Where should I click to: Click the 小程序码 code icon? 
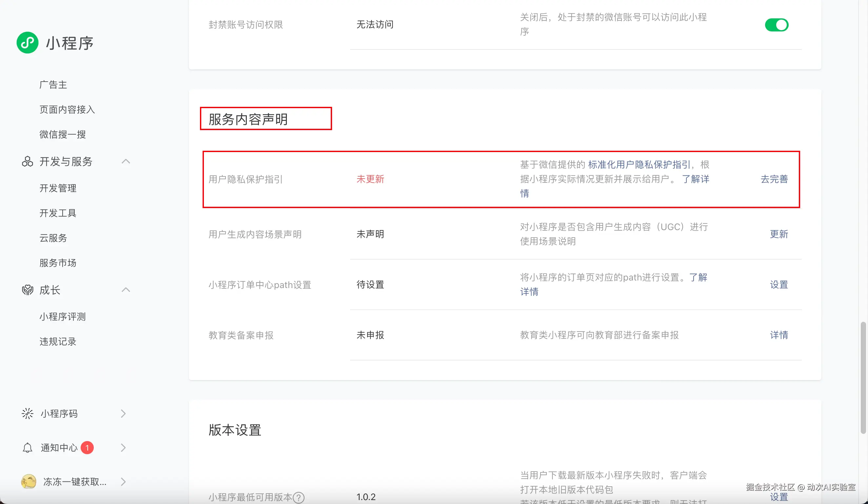(x=27, y=414)
